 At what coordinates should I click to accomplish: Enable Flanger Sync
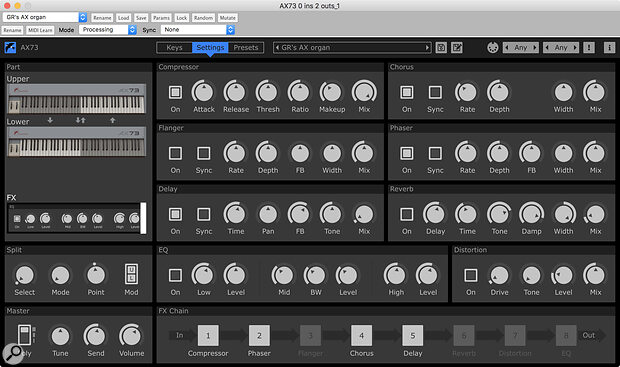204,153
